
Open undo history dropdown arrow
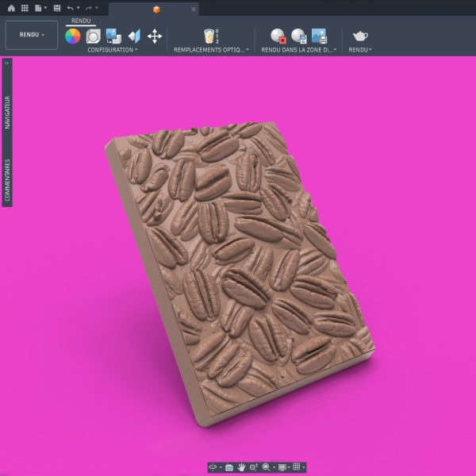[x=79, y=8]
